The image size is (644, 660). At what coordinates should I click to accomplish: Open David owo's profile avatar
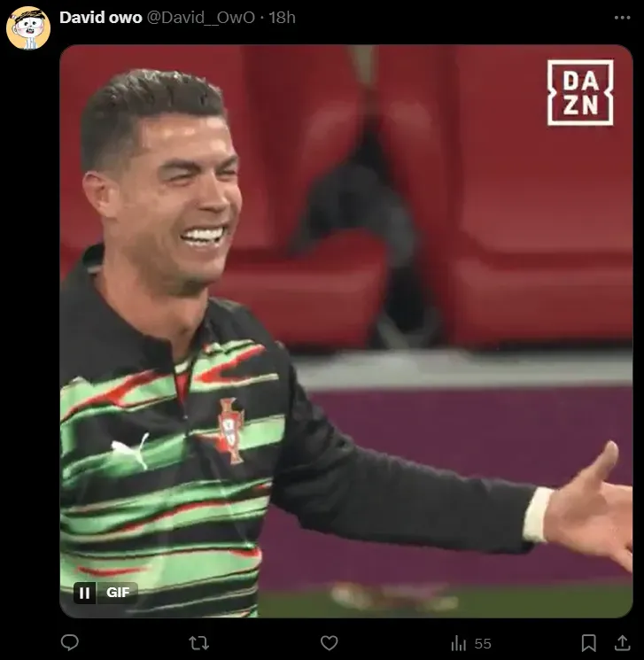(x=28, y=28)
